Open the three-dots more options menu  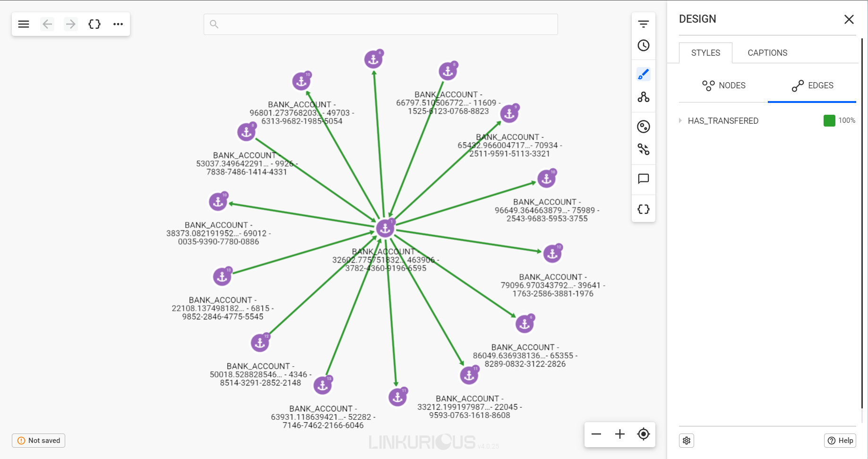tap(118, 24)
